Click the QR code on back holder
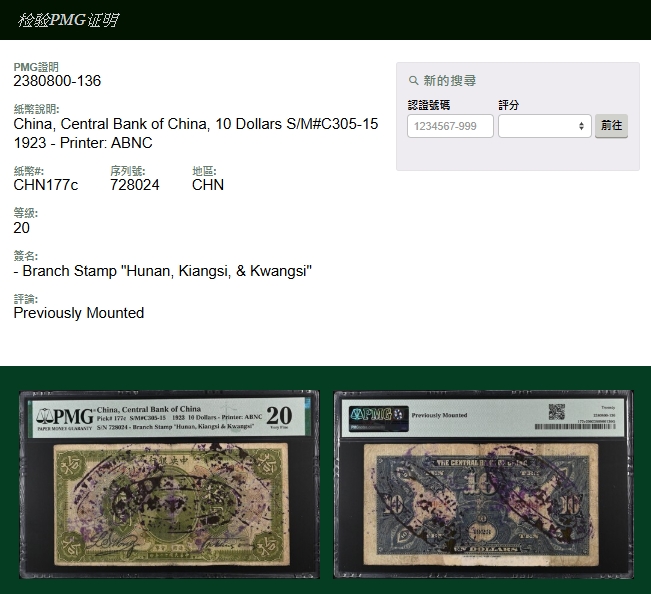Viewport: 651px width, 594px height. pos(556,412)
